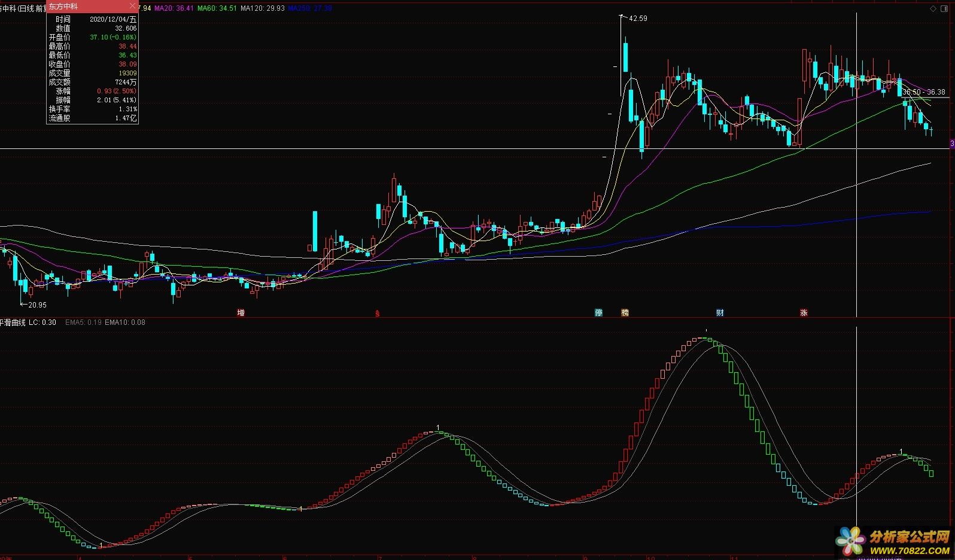Click the LC: 0.30 indicator value

pos(42,322)
